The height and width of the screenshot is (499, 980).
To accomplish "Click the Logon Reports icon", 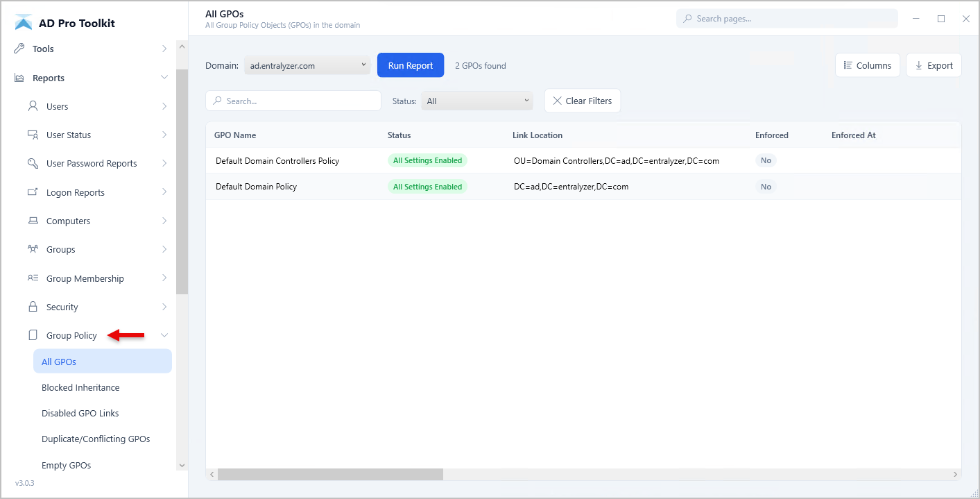I will [33, 192].
